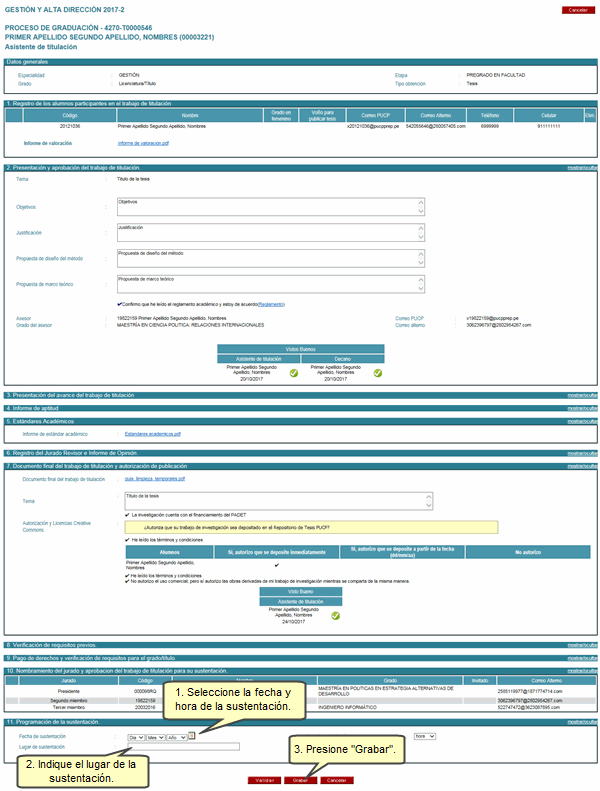Toggle mostrar/ocultar for section 5 Estándares Académicos
This screenshot has width=600, height=791.
pos(582,421)
